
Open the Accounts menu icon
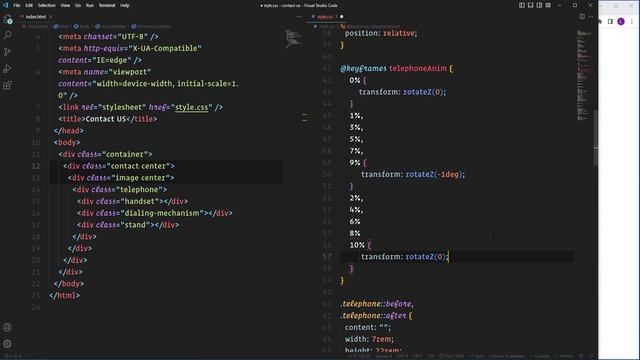tap(7, 327)
